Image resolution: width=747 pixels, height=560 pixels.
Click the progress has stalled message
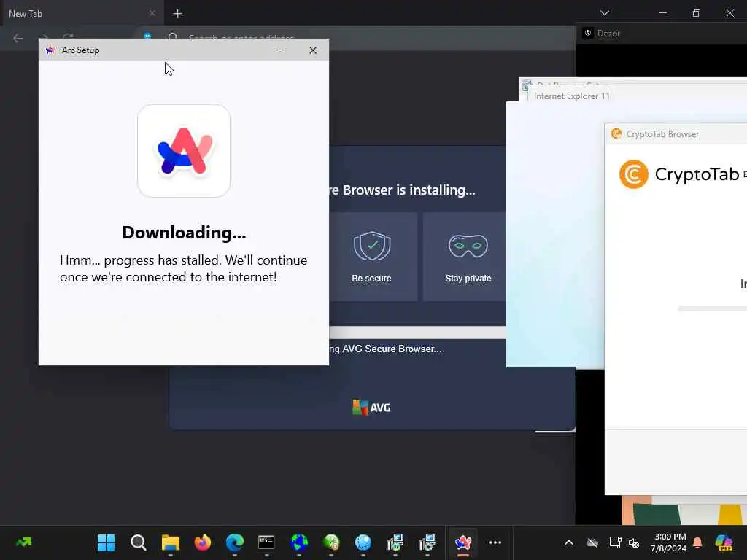coord(183,268)
